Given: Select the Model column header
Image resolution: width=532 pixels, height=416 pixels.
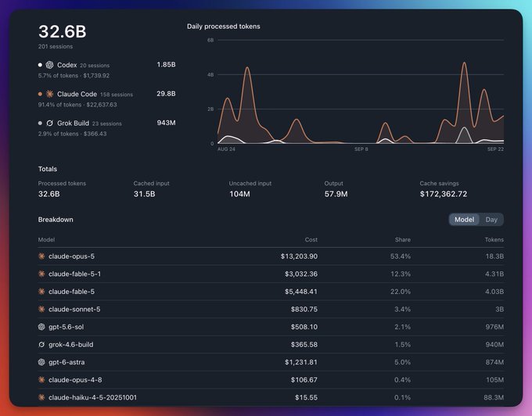Looking at the screenshot, I should pos(46,240).
